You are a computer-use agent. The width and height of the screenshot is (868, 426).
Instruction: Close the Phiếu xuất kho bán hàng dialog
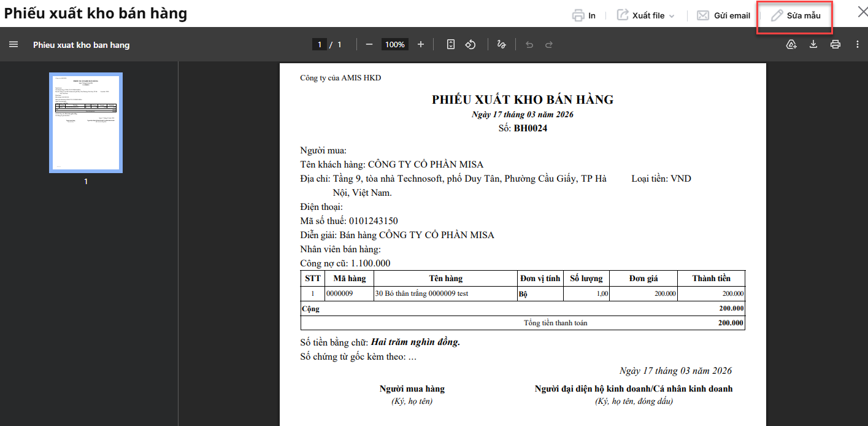[x=862, y=11]
